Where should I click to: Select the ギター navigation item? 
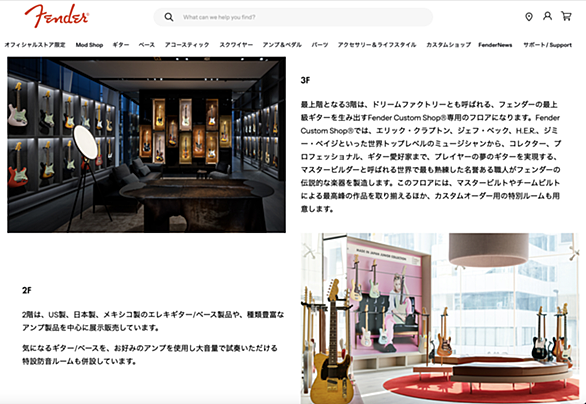pos(121,45)
